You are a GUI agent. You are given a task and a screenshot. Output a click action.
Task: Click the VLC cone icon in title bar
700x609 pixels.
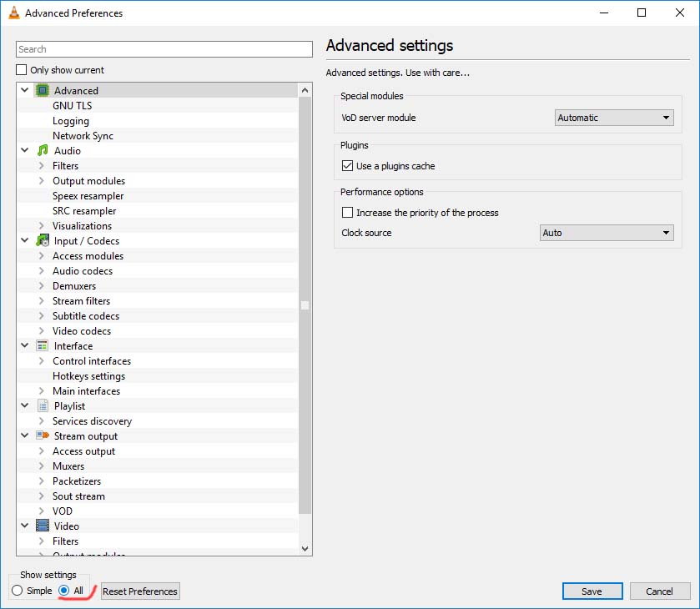[x=14, y=13]
